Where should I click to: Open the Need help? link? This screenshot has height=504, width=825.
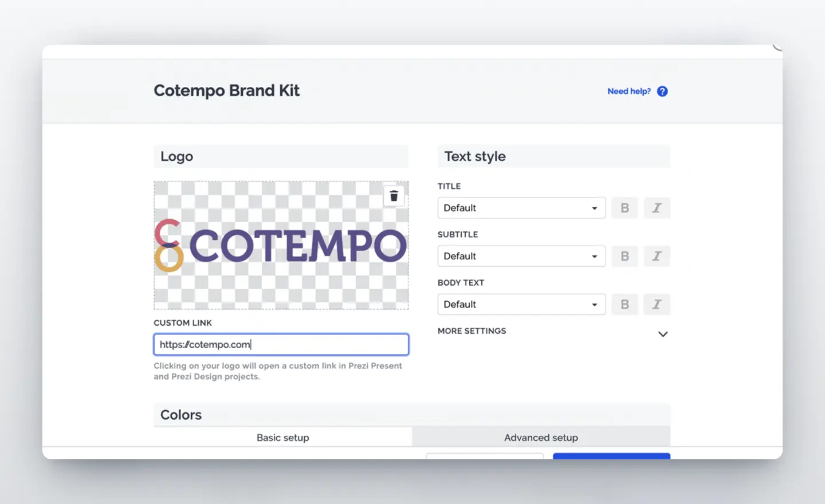tap(628, 92)
